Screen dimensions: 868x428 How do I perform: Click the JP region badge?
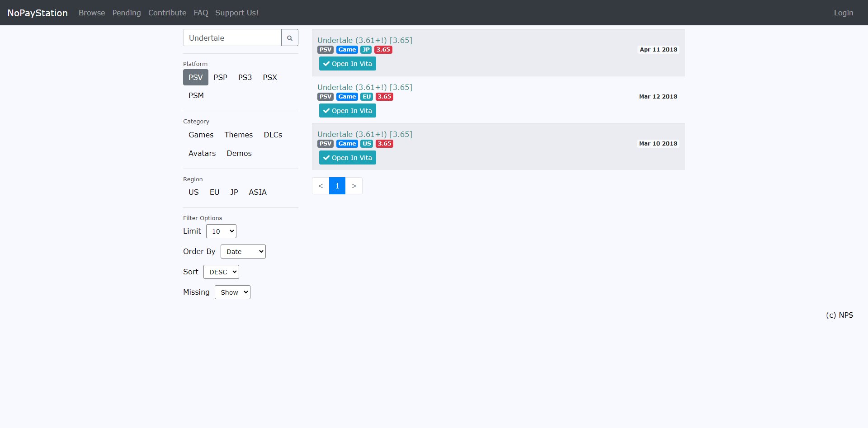[366, 50]
